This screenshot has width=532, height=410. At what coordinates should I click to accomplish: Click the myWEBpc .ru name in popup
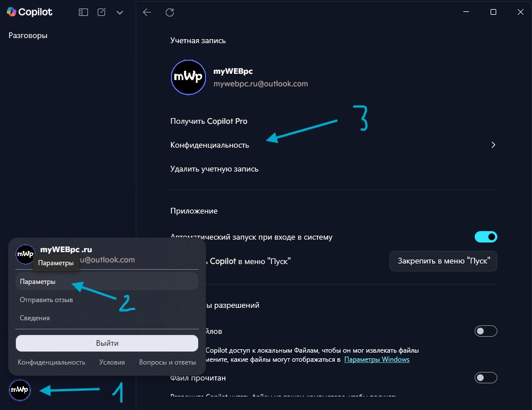point(66,249)
